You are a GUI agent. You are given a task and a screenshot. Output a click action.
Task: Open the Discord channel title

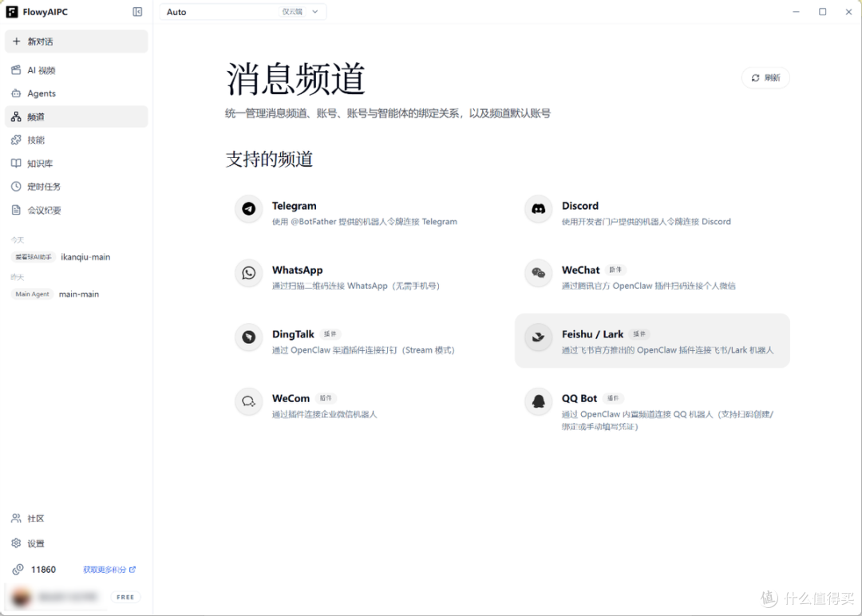[580, 206]
